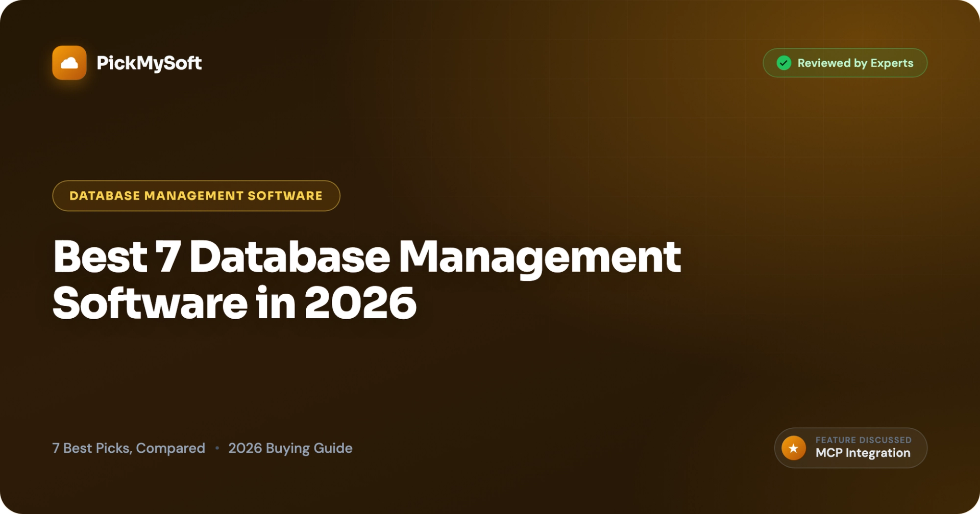Click the orange cloud logo icon
The image size is (980, 514).
(69, 63)
